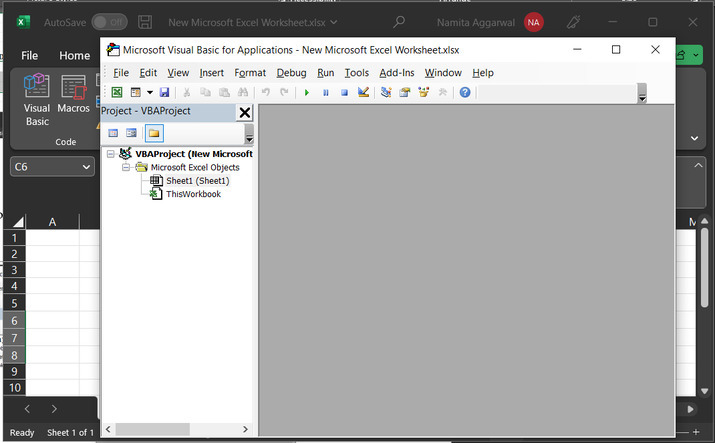Open file name dropdown in Excel title bar

coord(334,22)
